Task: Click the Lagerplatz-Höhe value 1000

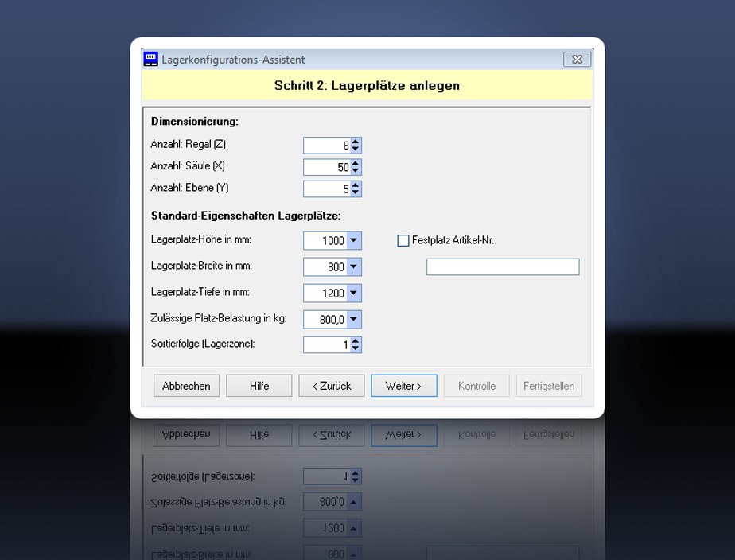Action: click(x=333, y=241)
